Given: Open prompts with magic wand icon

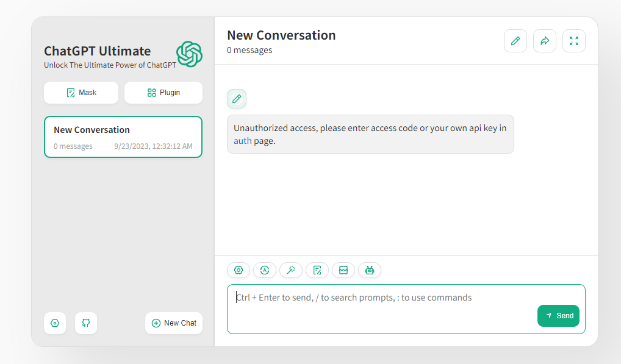Looking at the screenshot, I should 291,270.
